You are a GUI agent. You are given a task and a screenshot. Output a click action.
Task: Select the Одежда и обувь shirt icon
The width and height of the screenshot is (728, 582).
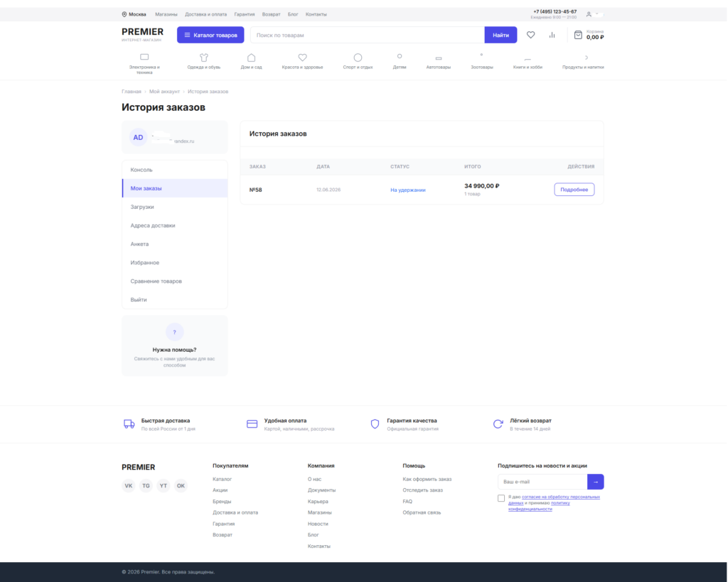[x=204, y=58]
